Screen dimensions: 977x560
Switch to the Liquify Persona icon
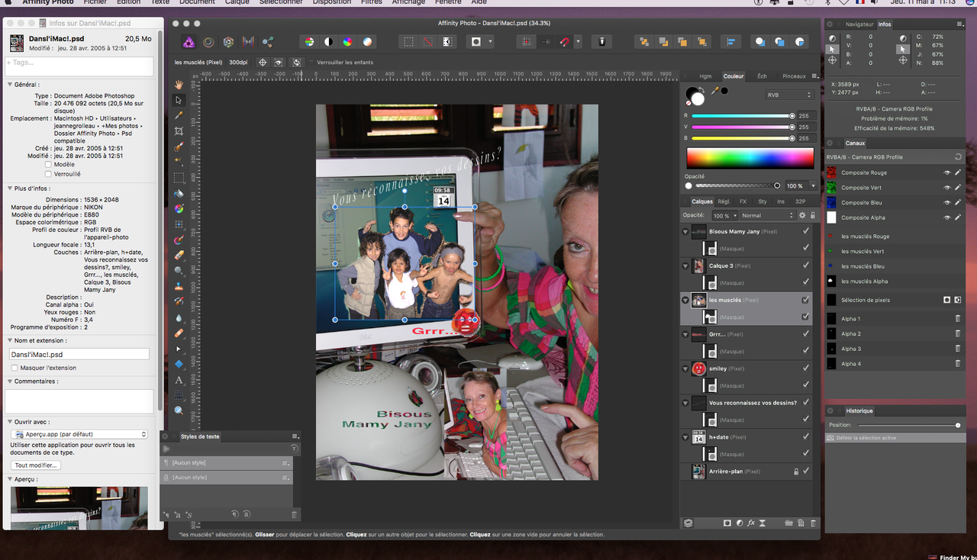point(208,42)
